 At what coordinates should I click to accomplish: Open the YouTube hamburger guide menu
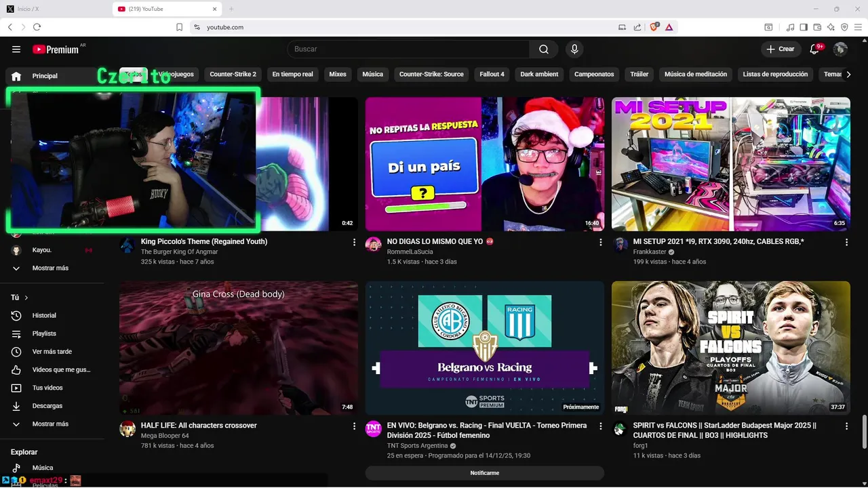16,49
